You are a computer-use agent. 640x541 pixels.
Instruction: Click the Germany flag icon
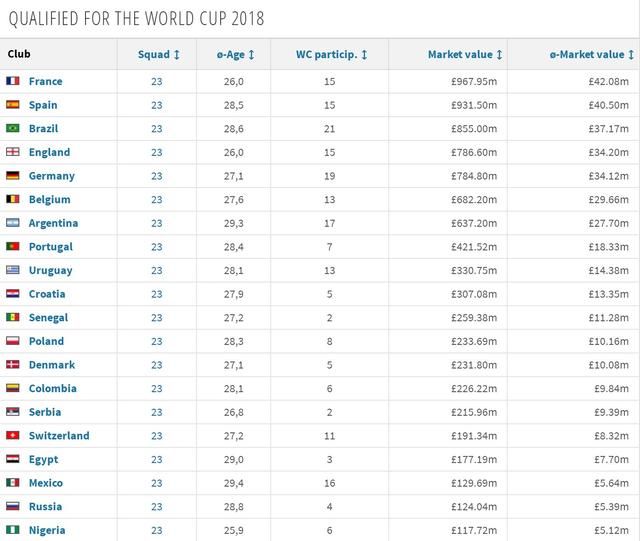click(x=13, y=176)
